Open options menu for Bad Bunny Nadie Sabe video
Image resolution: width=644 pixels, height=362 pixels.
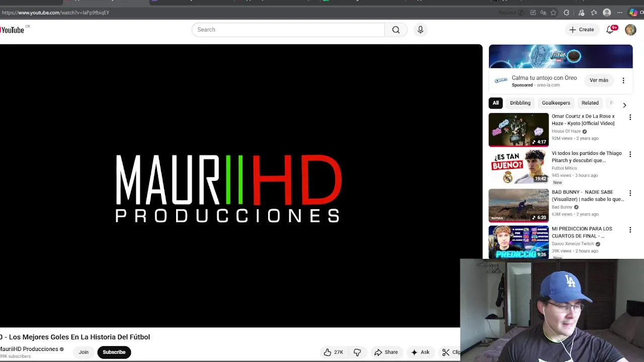tap(630, 193)
